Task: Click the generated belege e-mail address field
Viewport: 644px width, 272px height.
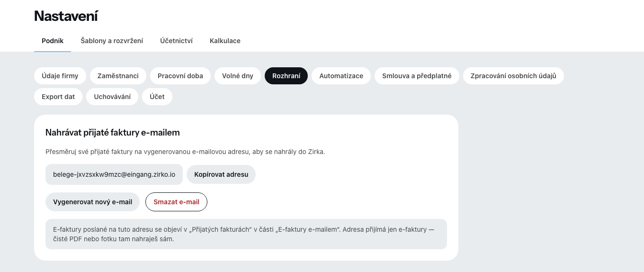Action: click(114, 174)
